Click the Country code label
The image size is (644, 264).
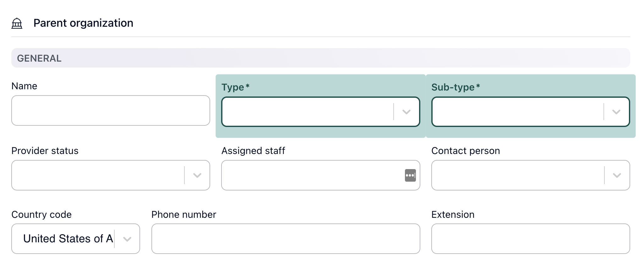[41, 215]
